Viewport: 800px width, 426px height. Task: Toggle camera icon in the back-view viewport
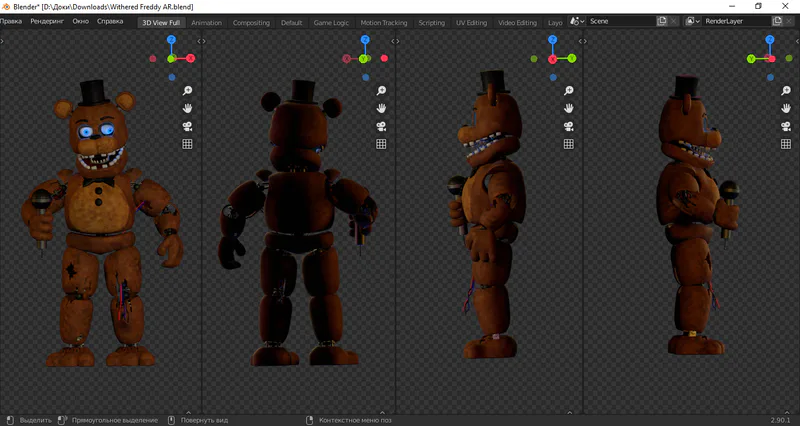[381, 126]
